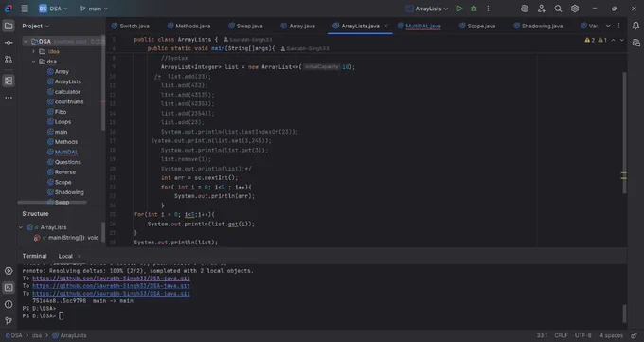Viewport: 644px width, 342px height.
Task: Toggle read-only lock icon in status bar
Action: coord(635,335)
